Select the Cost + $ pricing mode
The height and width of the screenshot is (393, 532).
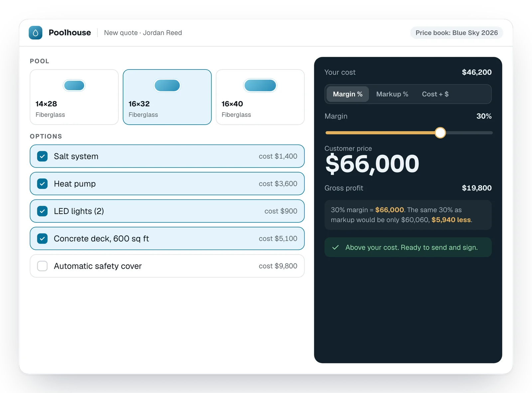[435, 94]
